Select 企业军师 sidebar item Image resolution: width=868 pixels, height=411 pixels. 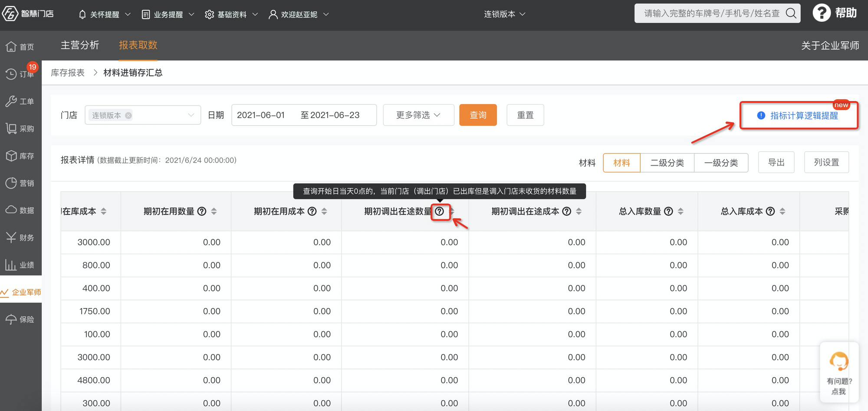pyautogui.click(x=21, y=292)
